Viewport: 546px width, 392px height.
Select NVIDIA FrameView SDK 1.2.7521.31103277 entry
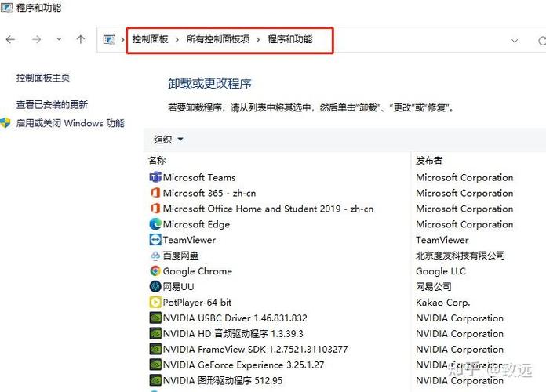click(x=255, y=350)
